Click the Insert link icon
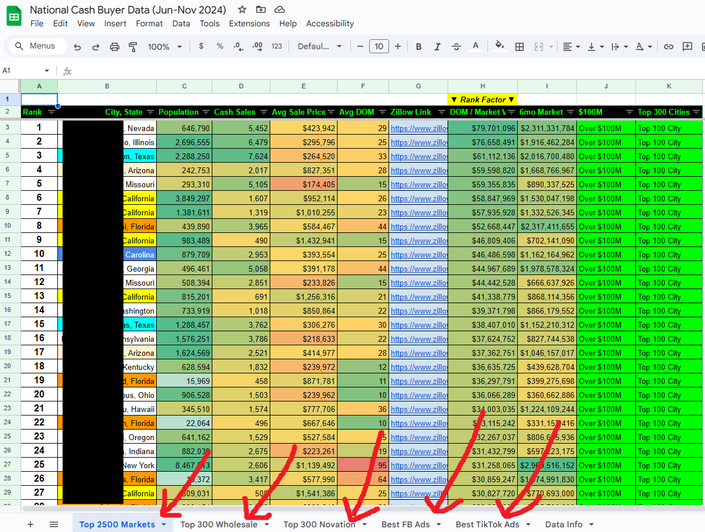 (x=668, y=47)
